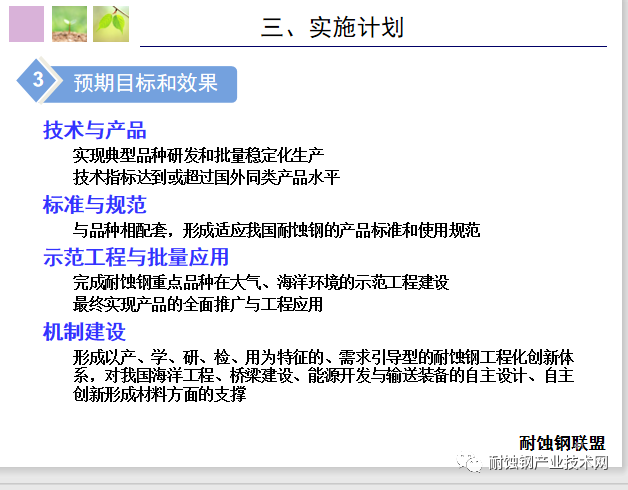Click the line 实现典型品种研发和批量稳定化生产
This screenshot has width=628, height=490.
198,155
